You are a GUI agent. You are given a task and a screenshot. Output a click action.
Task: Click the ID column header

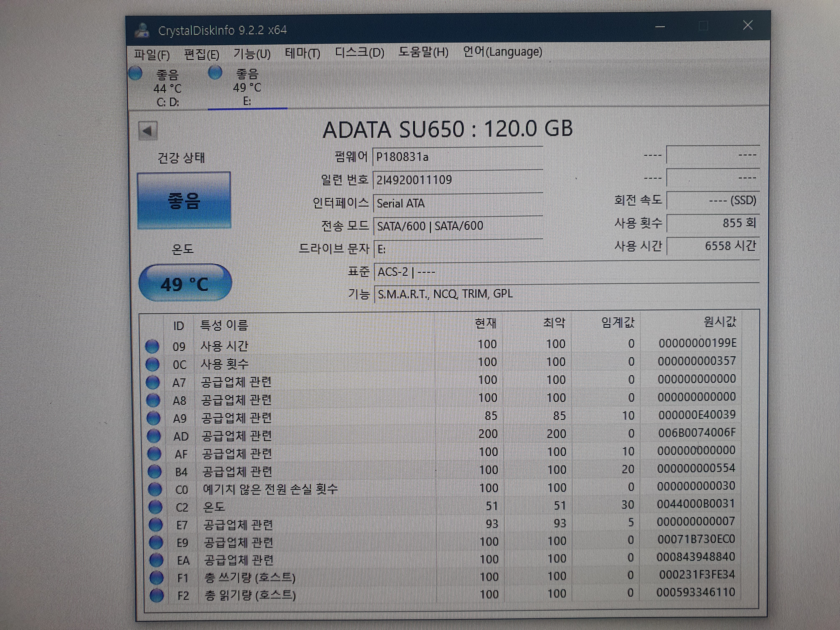(x=179, y=326)
